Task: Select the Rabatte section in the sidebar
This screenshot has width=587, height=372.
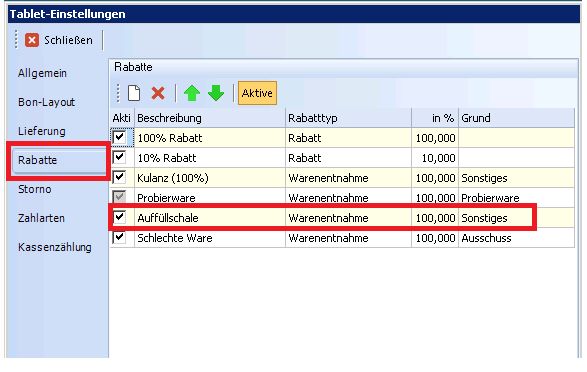Action: tap(58, 160)
